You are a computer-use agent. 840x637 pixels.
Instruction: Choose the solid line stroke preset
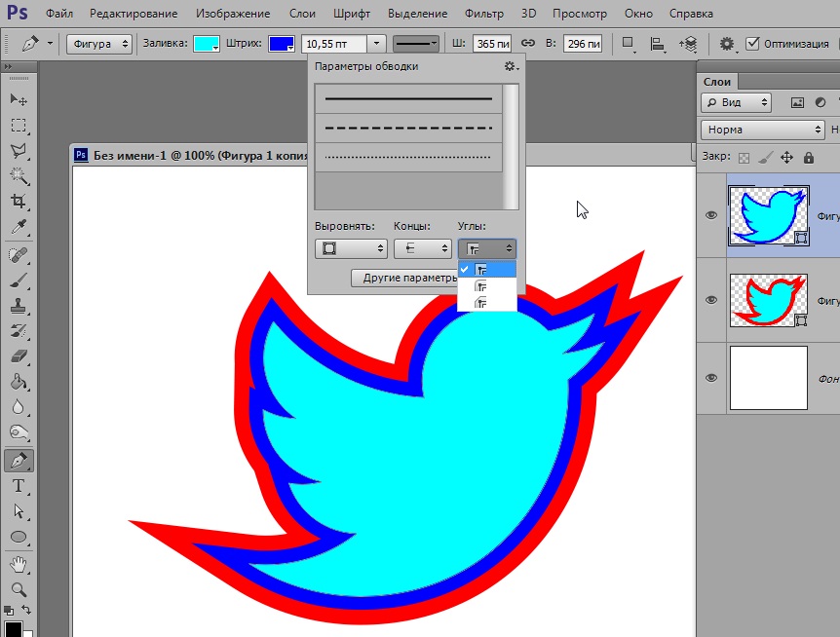tap(408, 98)
